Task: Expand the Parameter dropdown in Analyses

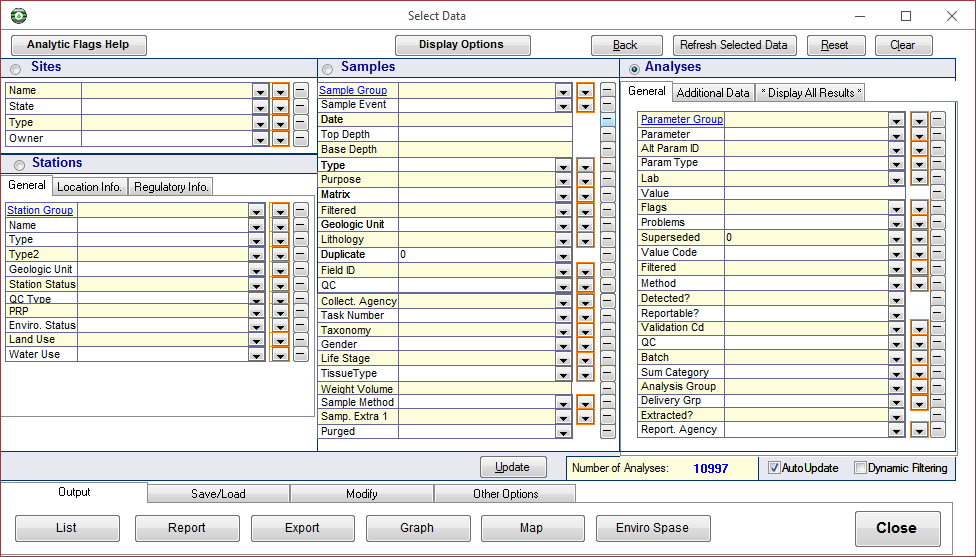Action: coord(896,134)
